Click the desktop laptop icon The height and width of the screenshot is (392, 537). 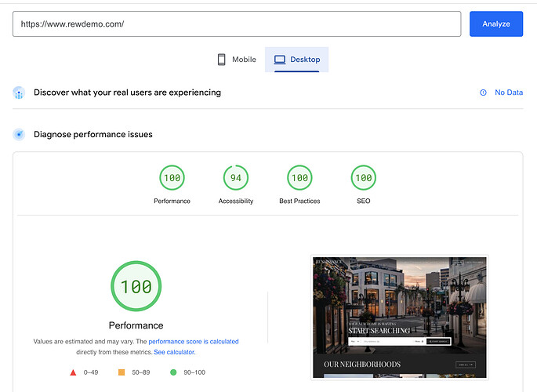tap(279, 60)
